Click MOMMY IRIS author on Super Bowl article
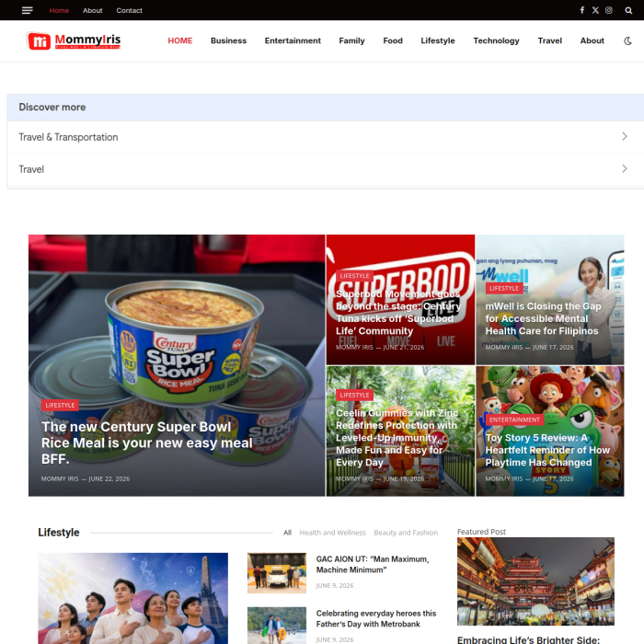The width and height of the screenshot is (644, 644). pyautogui.click(x=60, y=479)
